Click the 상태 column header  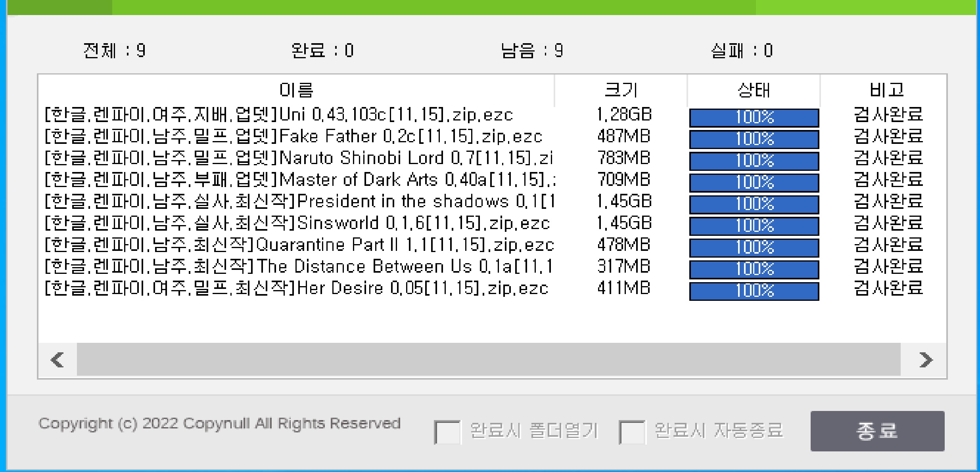point(754,90)
